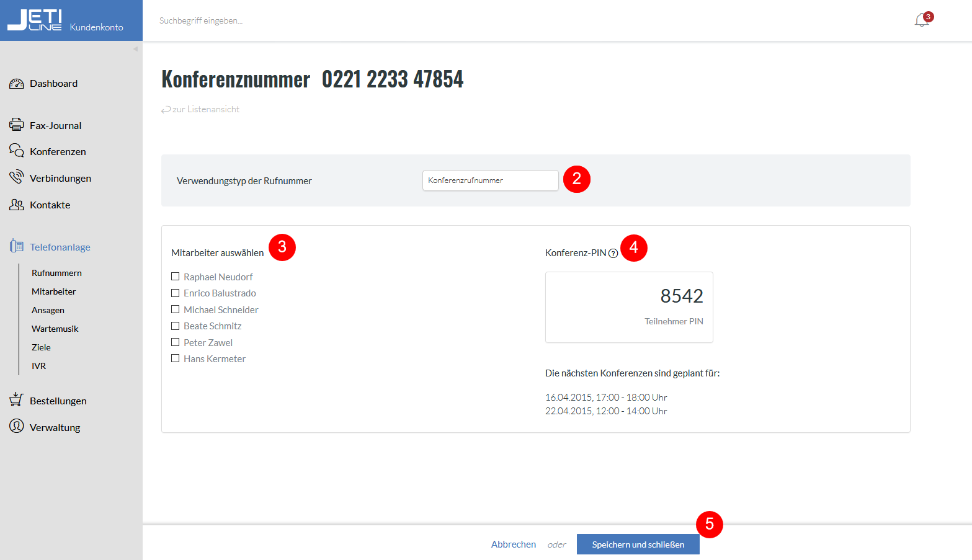The width and height of the screenshot is (972, 560).
Task: Collapse the sidebar with the small arrow
Action: pos(135,49)
